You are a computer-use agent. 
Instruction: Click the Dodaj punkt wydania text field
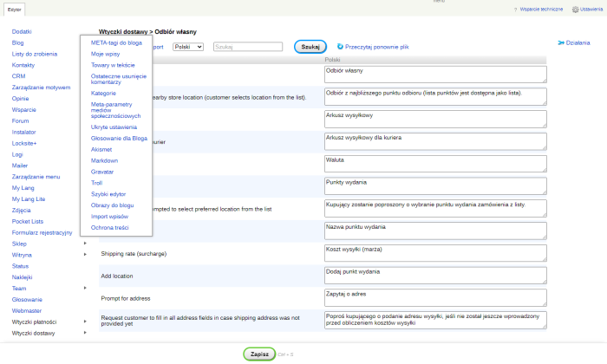[435, 275]
